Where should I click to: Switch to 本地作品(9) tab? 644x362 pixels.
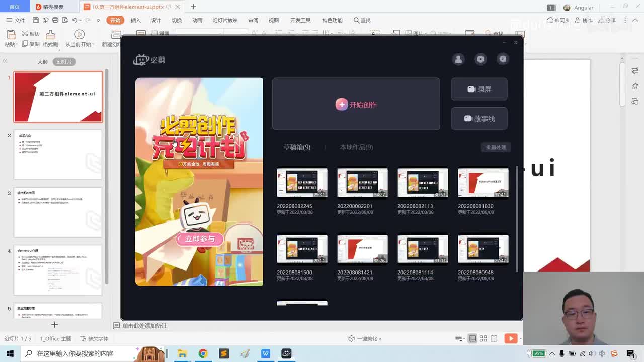coord(356,147)
